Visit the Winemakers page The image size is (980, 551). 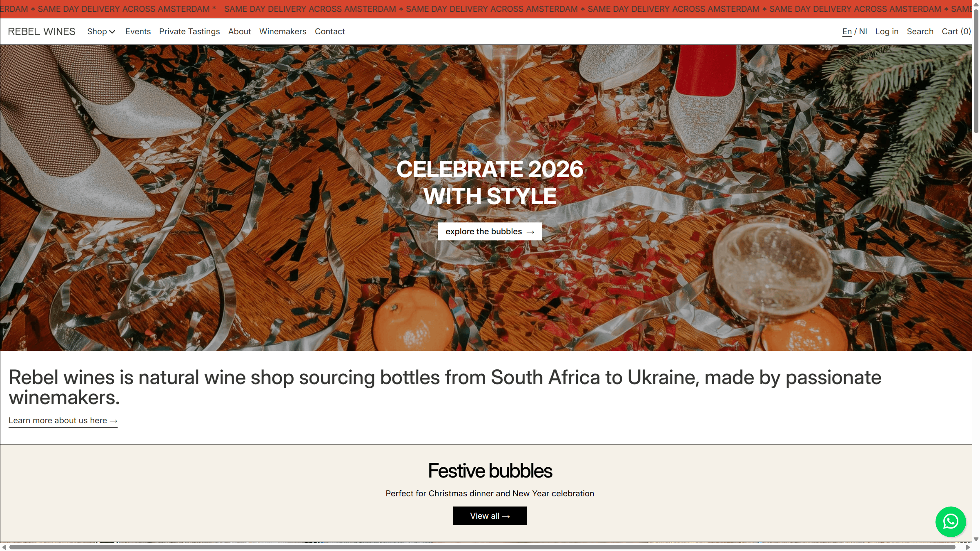pyautogui.click(x=283, y=31)
